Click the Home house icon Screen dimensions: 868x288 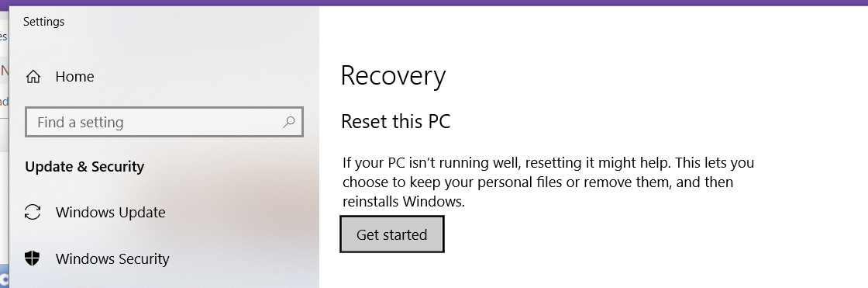click(x=33, y=77)
